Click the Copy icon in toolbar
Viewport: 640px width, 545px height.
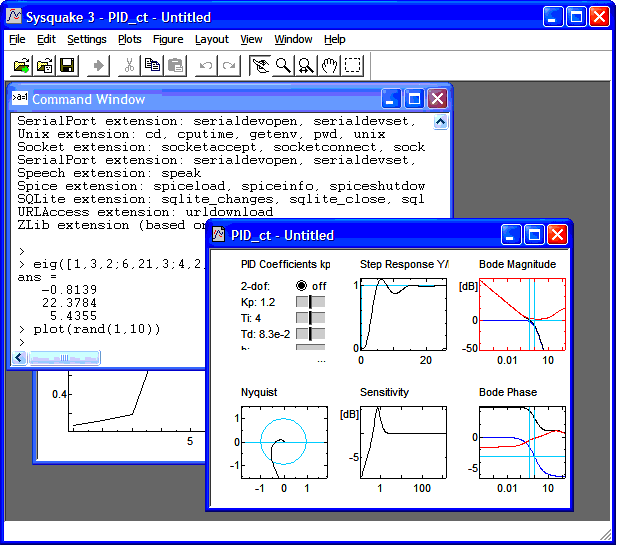(152, 66)
